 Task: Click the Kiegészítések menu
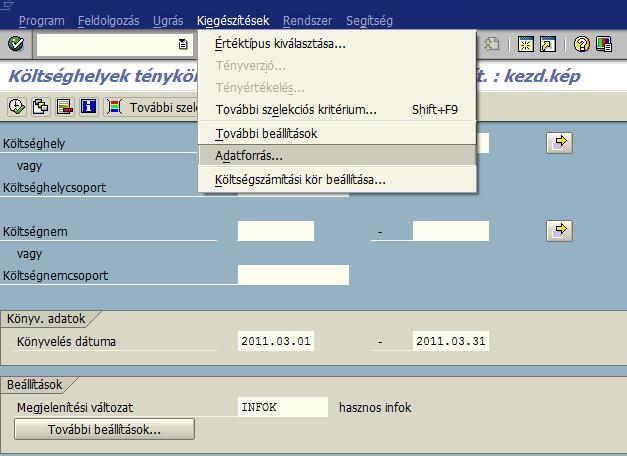(x=233, y=20)
